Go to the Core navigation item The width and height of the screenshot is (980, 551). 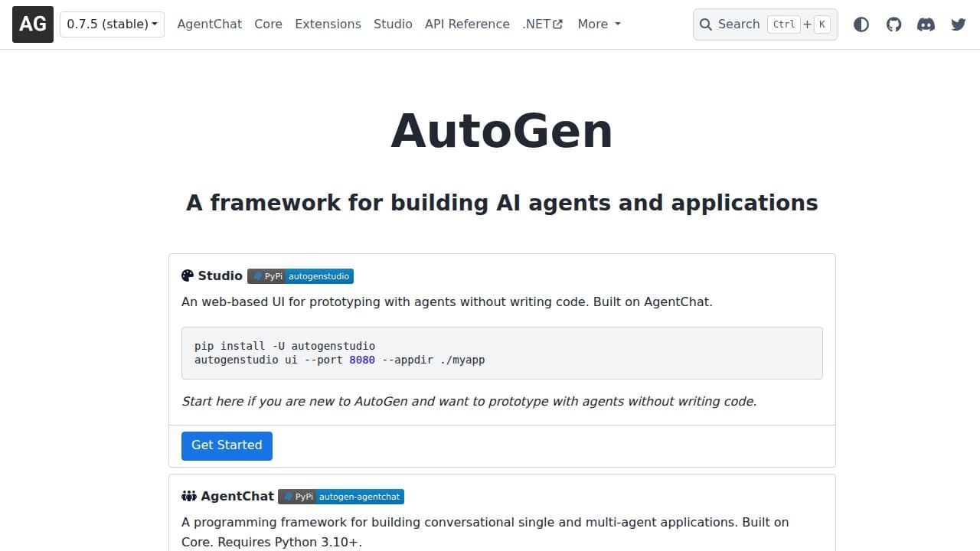[268, 24]
